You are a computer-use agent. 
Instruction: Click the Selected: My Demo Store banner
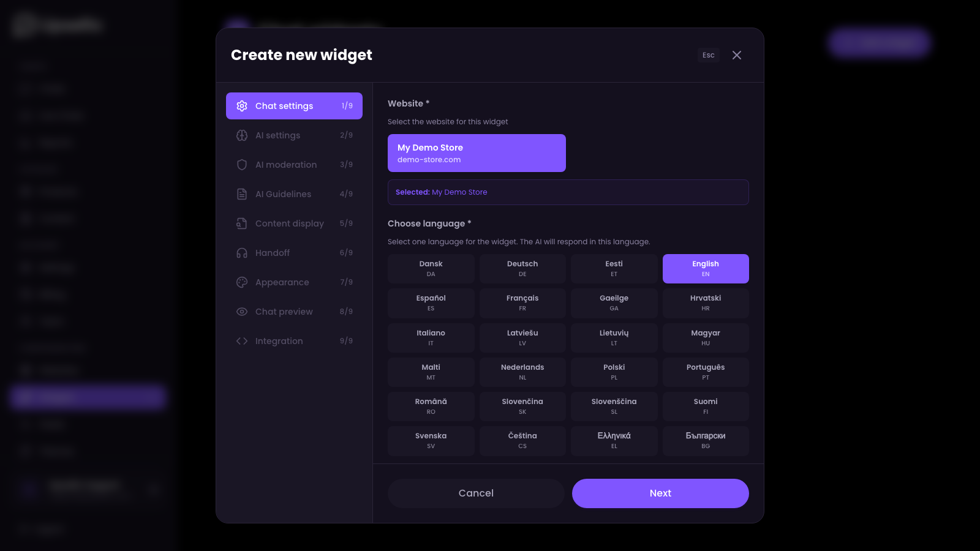pyautogui.click(x=568, y=192)
